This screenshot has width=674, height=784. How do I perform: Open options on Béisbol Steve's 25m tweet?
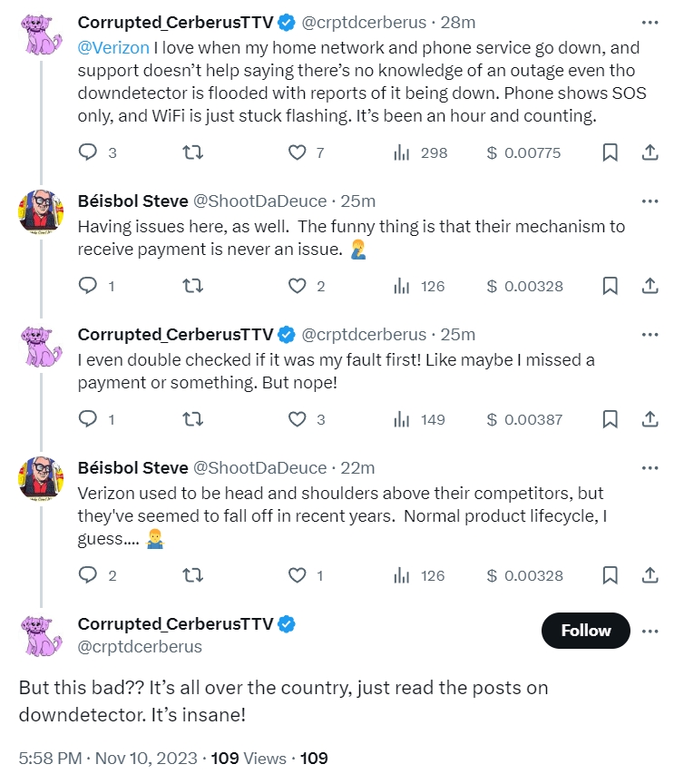pyautogui.click(x=650, y=201)
